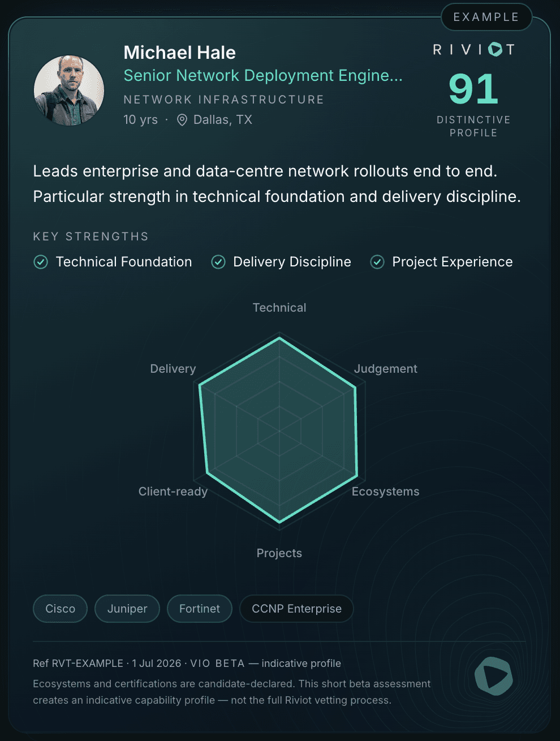Click the Riviot watermark icon in the footer
Screen dimensions: 560x741
(494, 676)
